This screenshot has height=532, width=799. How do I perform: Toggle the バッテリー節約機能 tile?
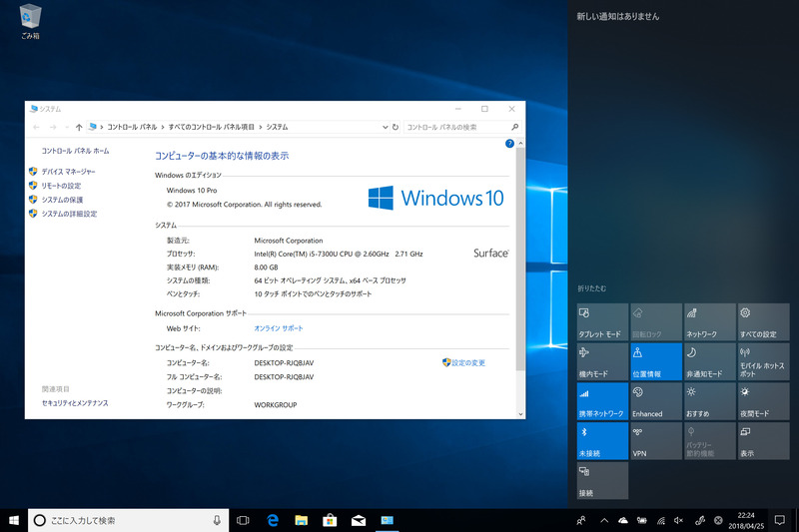710,441
